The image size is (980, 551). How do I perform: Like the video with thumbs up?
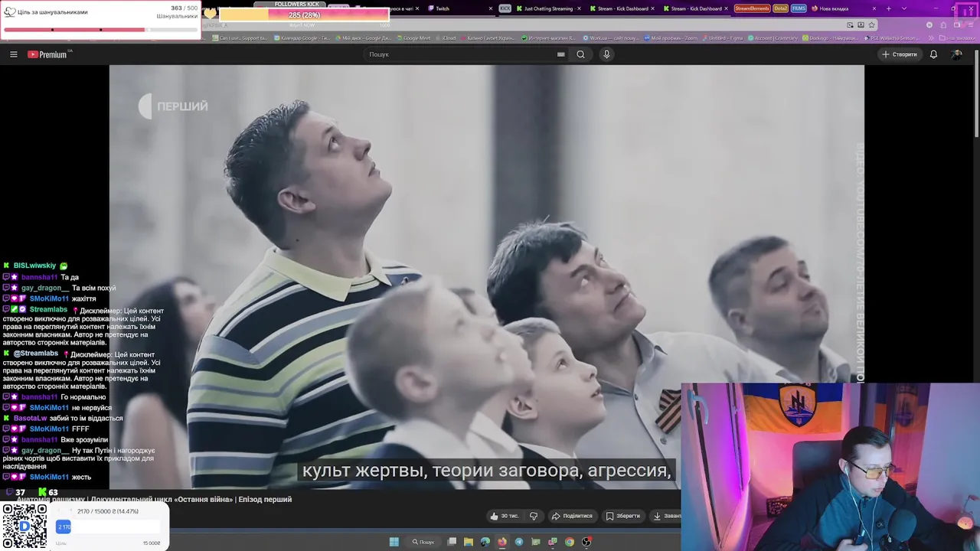pos(505,516)
